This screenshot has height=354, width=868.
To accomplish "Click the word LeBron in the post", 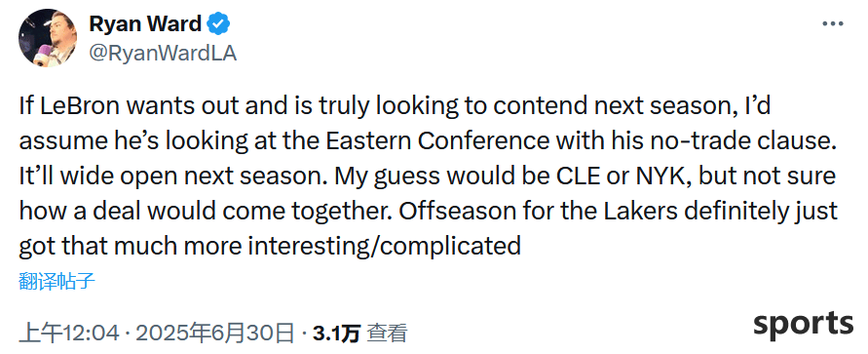I will click(76, 106).
